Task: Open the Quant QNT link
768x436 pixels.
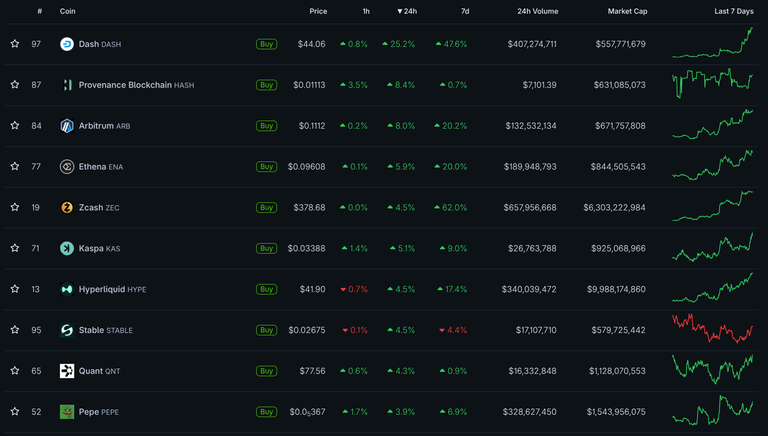Action: pos(99,371)
